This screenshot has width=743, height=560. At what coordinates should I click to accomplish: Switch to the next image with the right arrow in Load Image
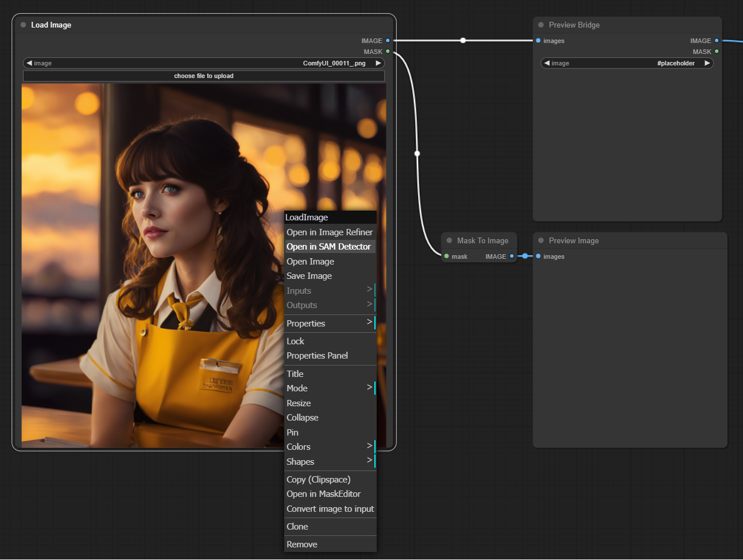[378, 63]
